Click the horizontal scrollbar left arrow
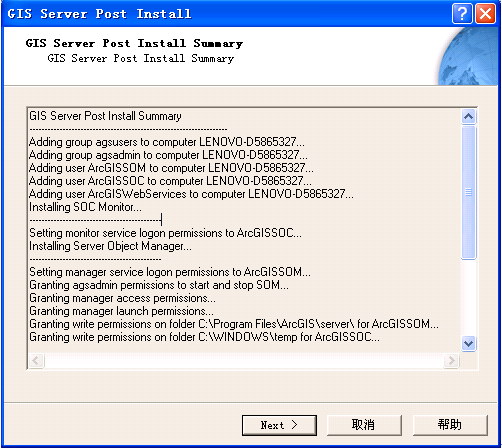 point(36,360)
